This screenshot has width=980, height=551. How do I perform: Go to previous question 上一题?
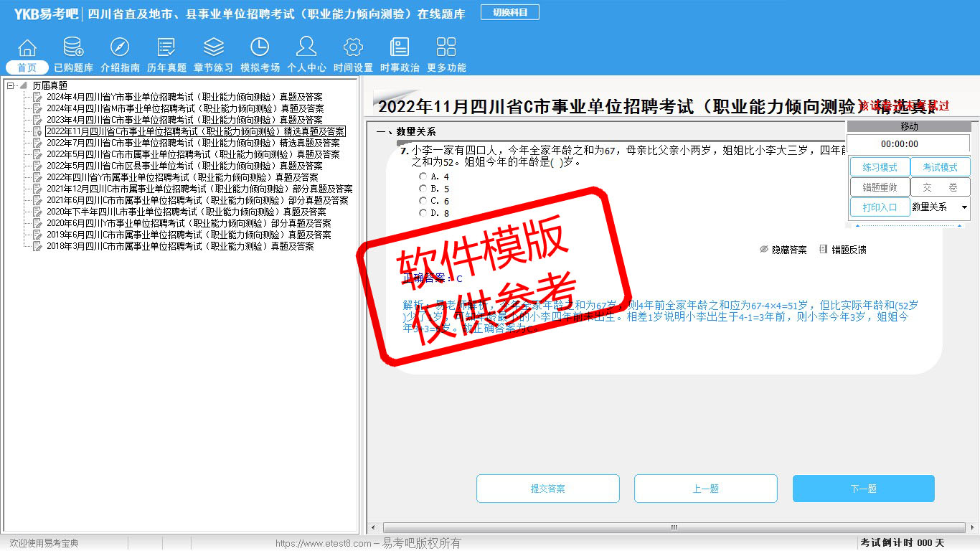[706, 489]
